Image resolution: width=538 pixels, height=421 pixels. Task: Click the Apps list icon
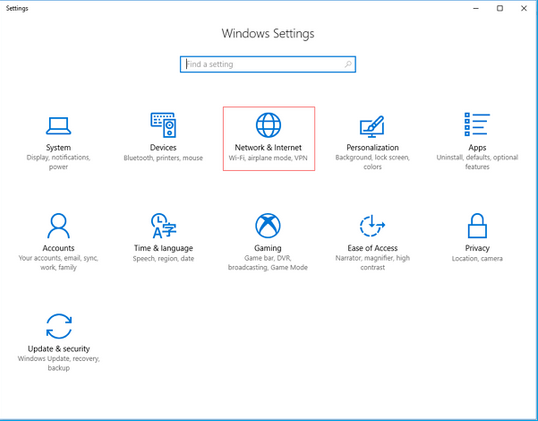click(477, 124)
